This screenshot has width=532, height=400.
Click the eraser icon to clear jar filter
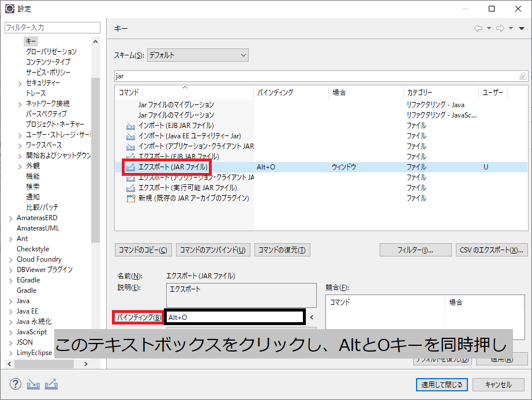[522, 76]
